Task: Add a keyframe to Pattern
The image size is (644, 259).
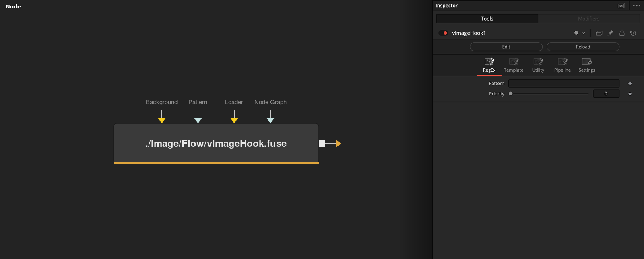Action: click(x=630, y=84)
